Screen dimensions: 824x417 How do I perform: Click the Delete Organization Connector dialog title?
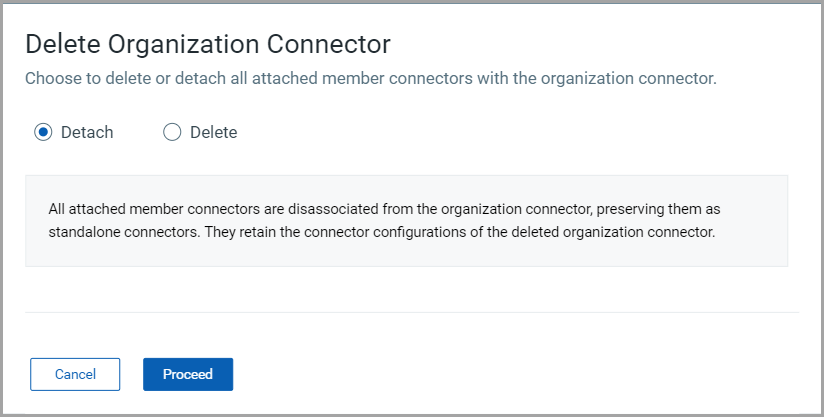click(207, 44)
